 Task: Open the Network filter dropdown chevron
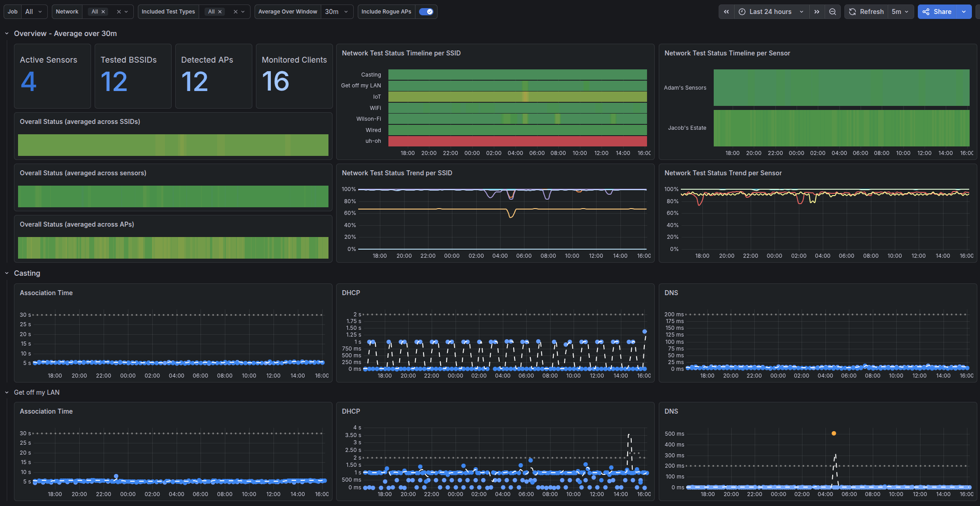pos(126,12)
